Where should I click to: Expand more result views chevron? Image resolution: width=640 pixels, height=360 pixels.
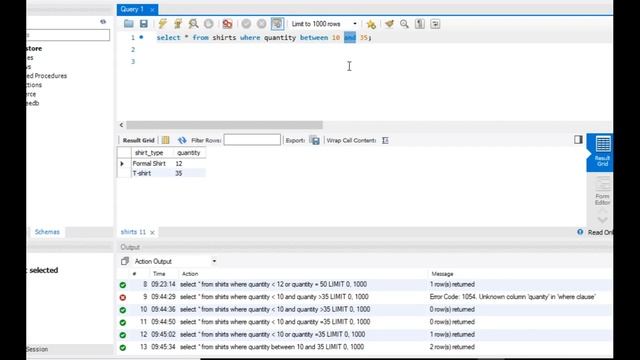[x=602, y=220]
